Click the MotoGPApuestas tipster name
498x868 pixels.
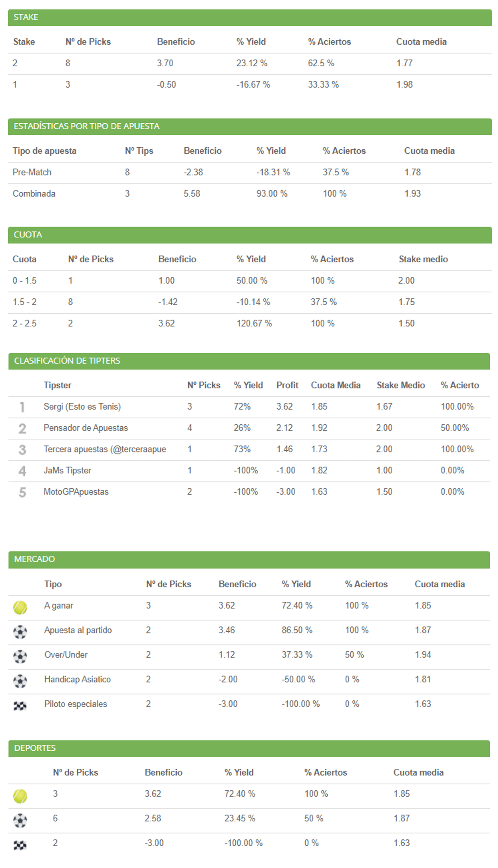(x=76, y=492)
